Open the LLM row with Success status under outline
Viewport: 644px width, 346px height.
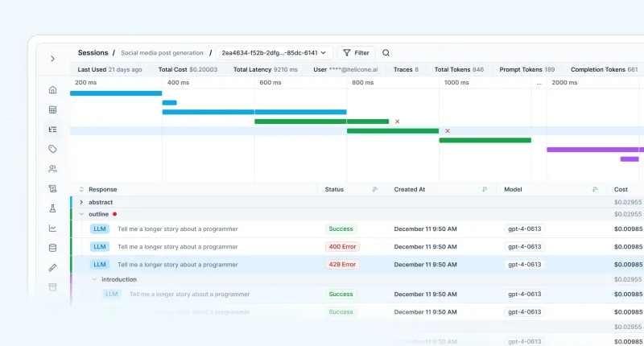click(x=357, y=229)
